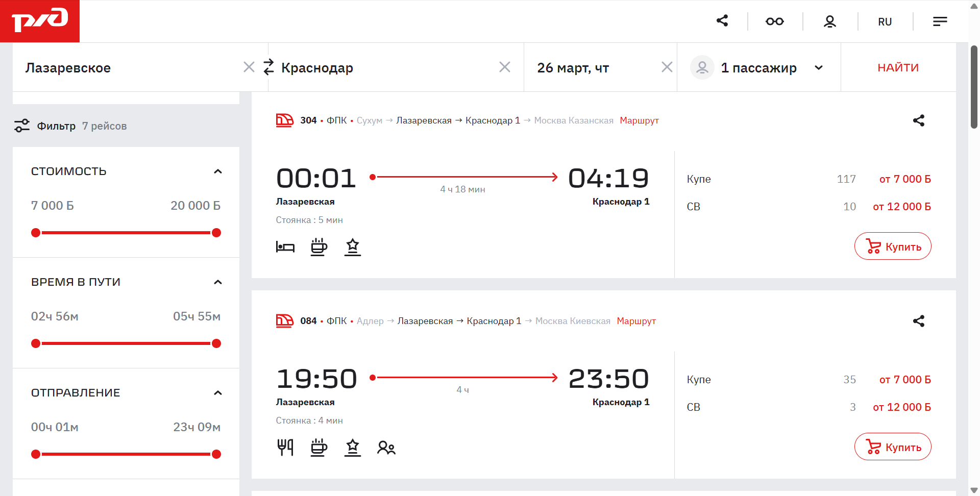Collapse the СТОИМОСТЬ filter section
Viewport: 980px width, 496px height.
[218, 171]
